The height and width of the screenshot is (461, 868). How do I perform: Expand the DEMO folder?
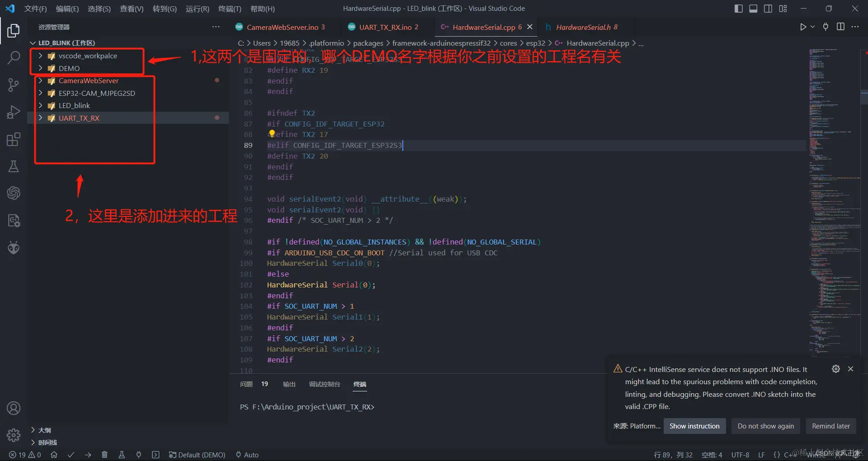coord(41,68)
